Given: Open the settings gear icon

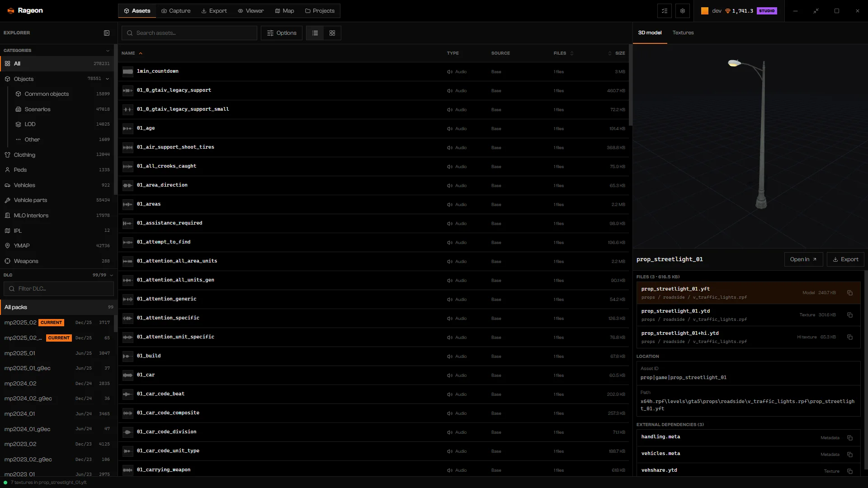Looking at the screenshot, I should tap(683, 11).
